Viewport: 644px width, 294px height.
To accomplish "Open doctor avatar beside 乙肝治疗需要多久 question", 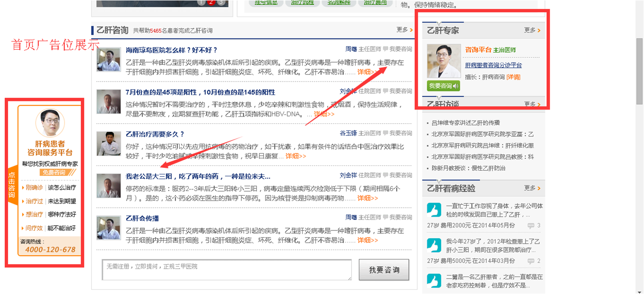I will tap(109, 144).
